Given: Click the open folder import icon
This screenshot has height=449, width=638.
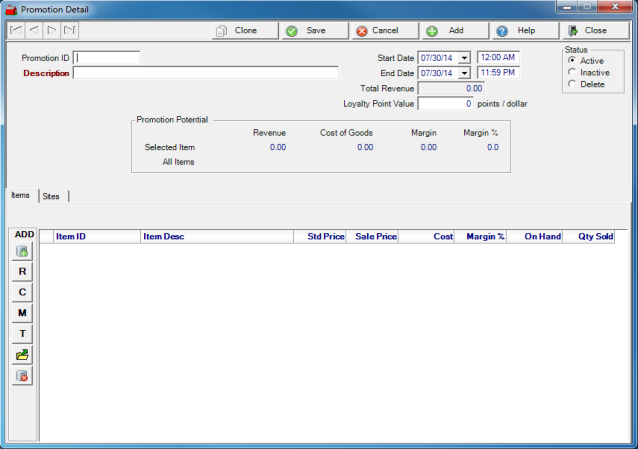Looking at the screenshot, I should coord(23,355).
